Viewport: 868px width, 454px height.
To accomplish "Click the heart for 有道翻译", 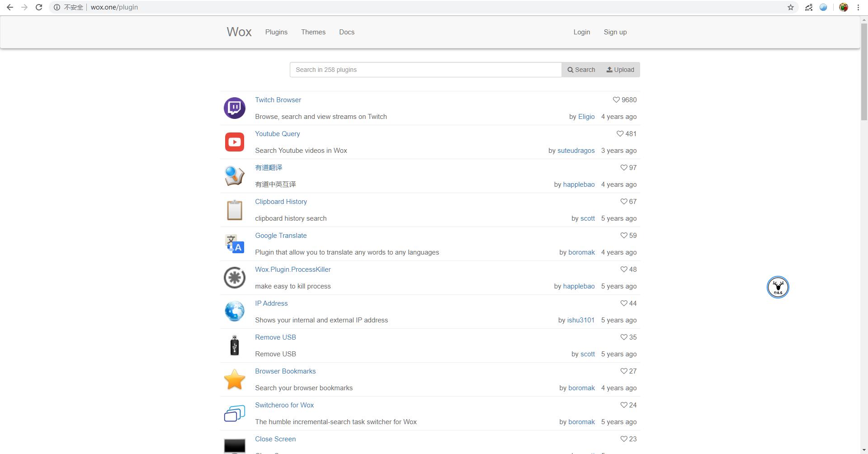I will tap(624, 168).
